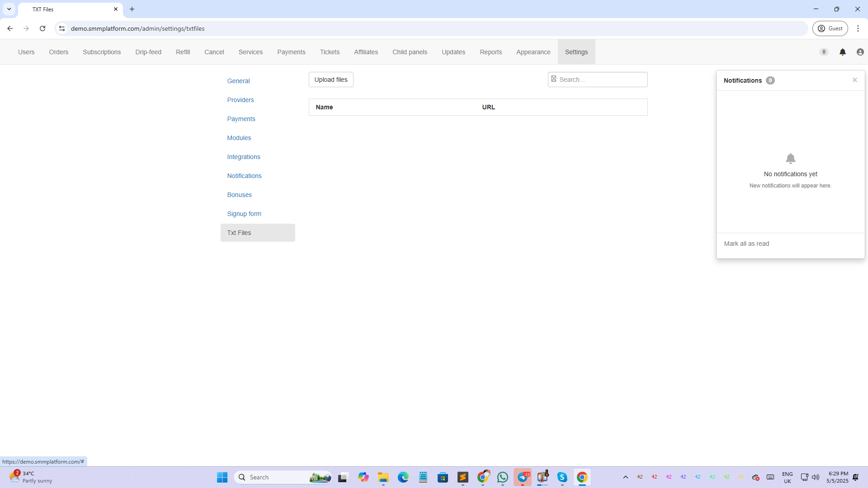868x488 pixels.
Task: Reload the page with the refresh icon
Action: (x=42, y=28)
